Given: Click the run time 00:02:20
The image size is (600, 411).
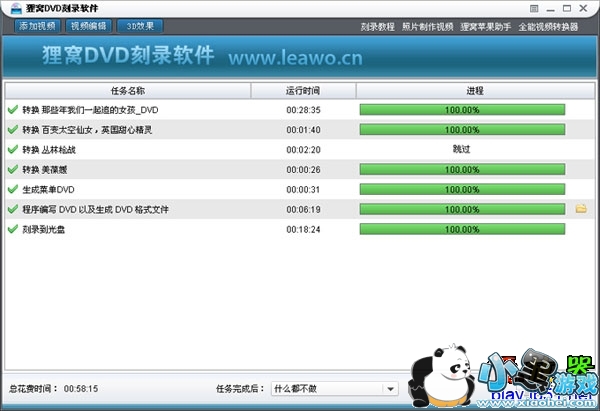Looking at the screenshot, I should click(x=303, y=150).
